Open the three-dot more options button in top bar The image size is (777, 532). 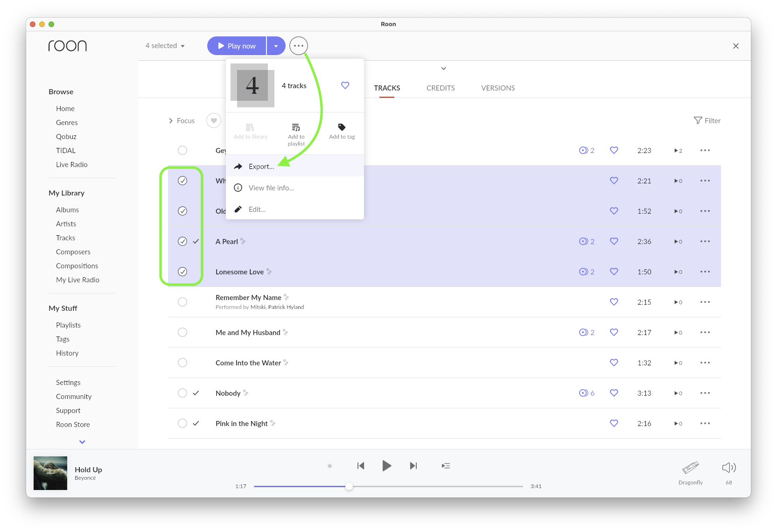299,46
